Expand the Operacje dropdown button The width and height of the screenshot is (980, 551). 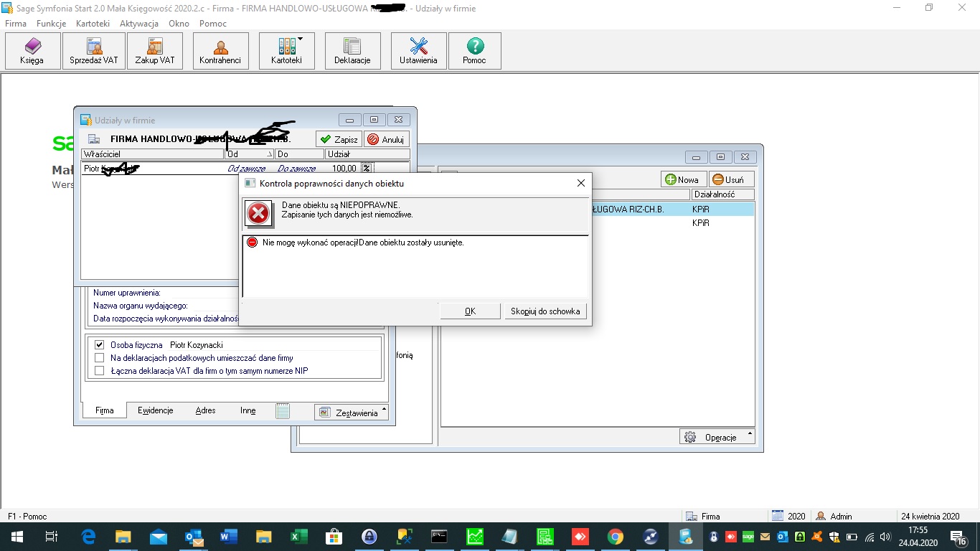pos(717,437)
